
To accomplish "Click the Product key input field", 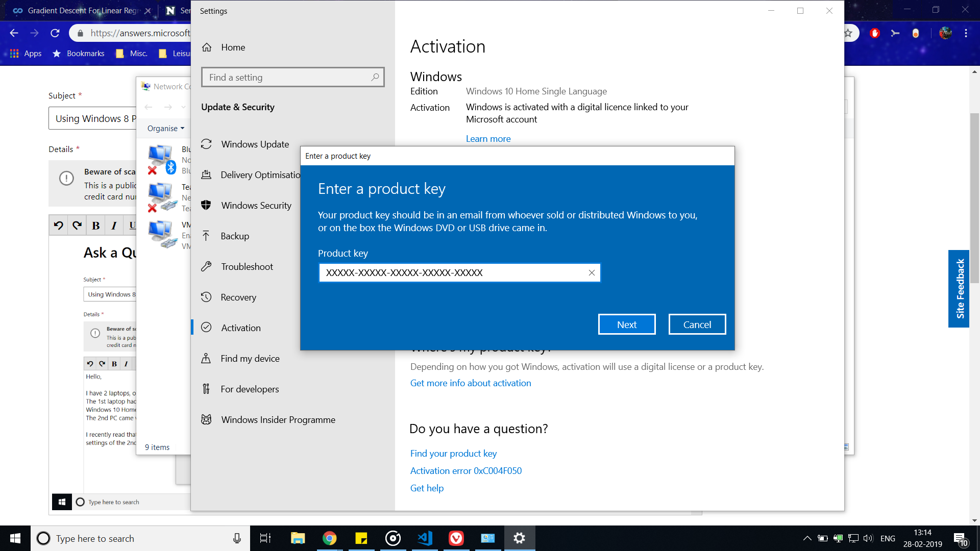I will (459, 272).
